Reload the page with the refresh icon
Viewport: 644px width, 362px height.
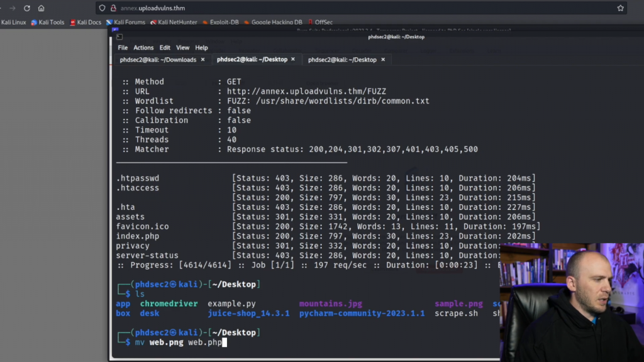pyautogui.click(x=27, y=8)
